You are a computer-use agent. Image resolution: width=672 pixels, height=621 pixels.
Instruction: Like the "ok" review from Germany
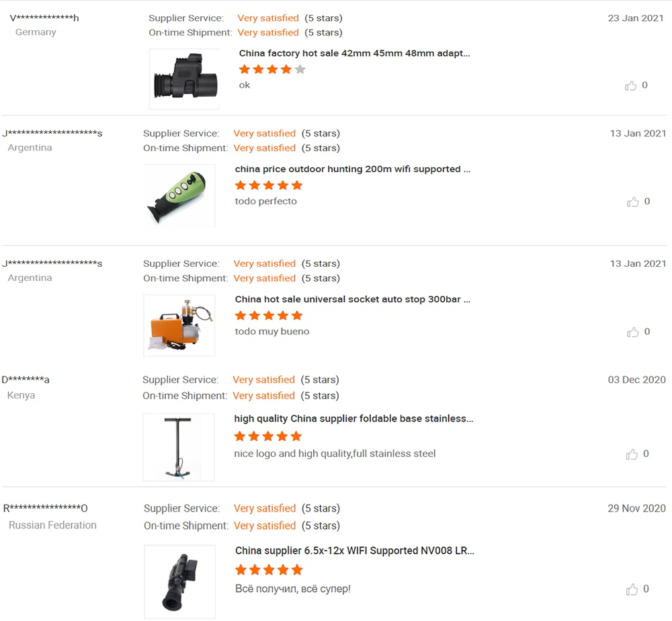point(630,86)
